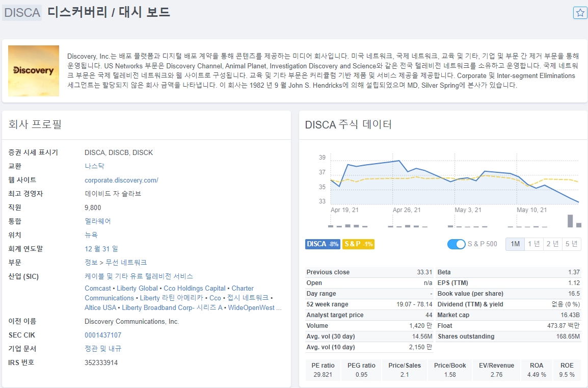Click the tallest volume bar in the chart
The height and width of the screenshot is (388, 588).
coord(570,221)
